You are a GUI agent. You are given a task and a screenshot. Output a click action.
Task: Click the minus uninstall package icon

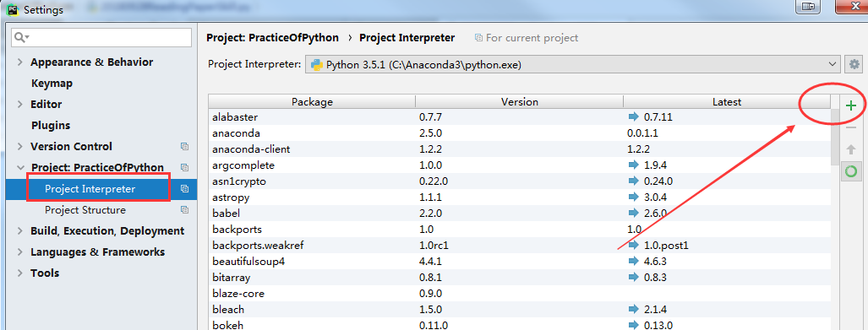(x=851, y=127)
